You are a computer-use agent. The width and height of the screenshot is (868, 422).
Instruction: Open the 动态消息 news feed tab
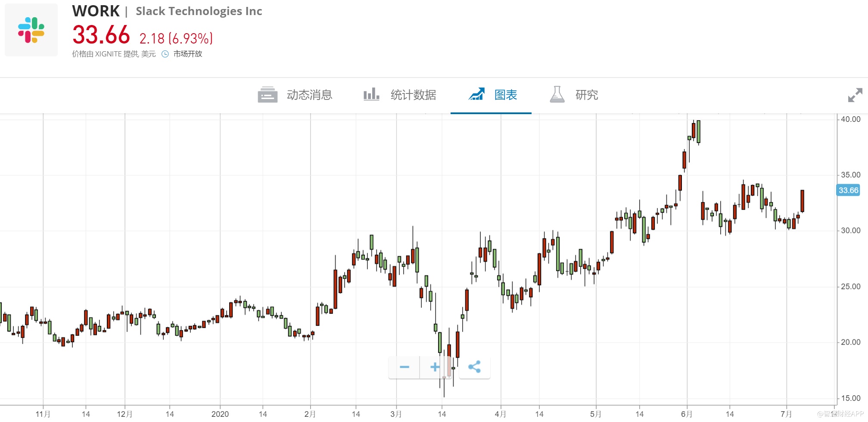pos(309,95)
